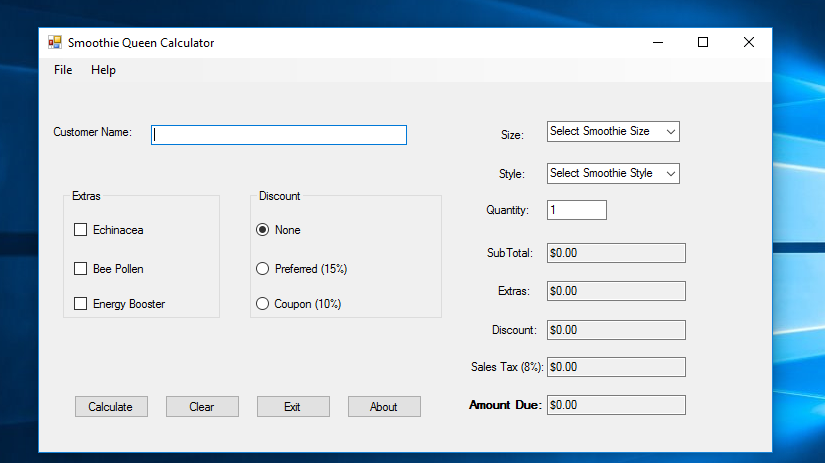825x463 pixels.
Task: Click the Amount Due label
Action: point(505,405)
